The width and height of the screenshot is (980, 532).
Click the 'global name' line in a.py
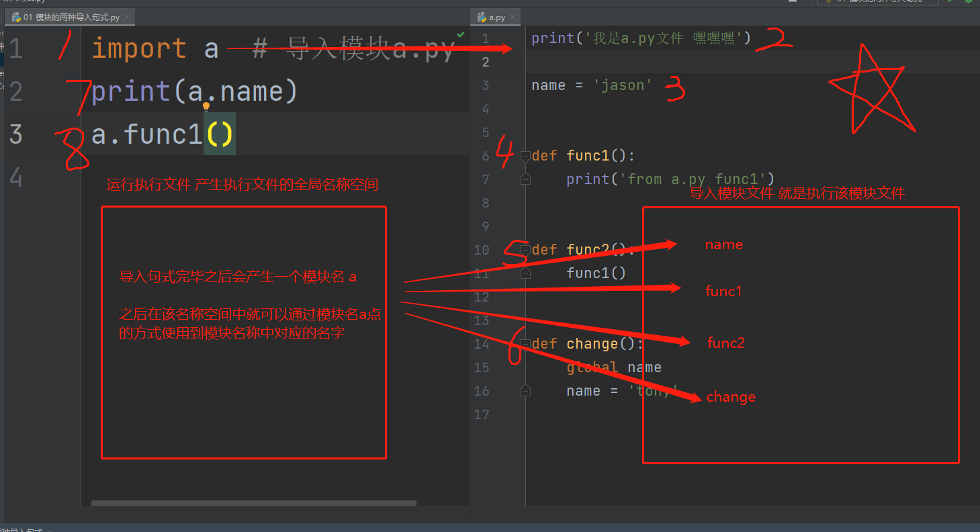[614, 367]
